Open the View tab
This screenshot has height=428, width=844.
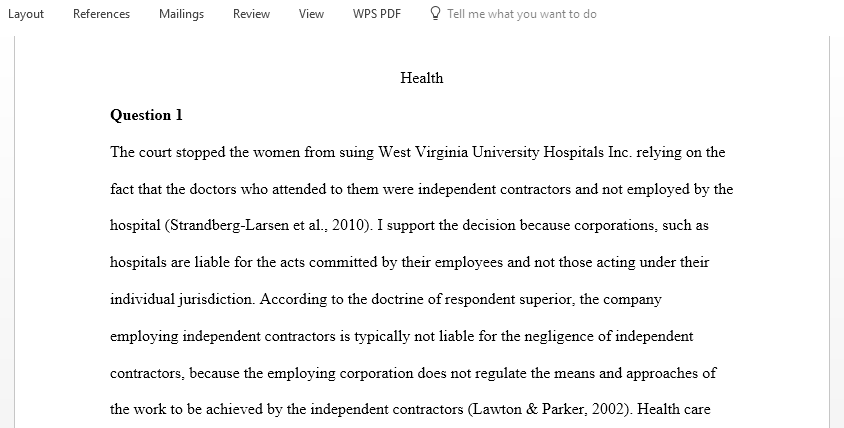point(311,14)
